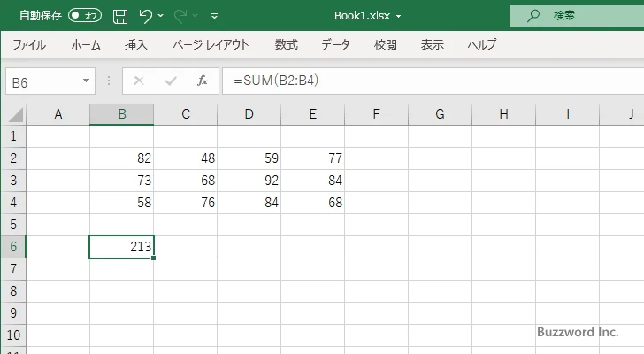Click the Select All corner triangle

(x=16, y=114)
